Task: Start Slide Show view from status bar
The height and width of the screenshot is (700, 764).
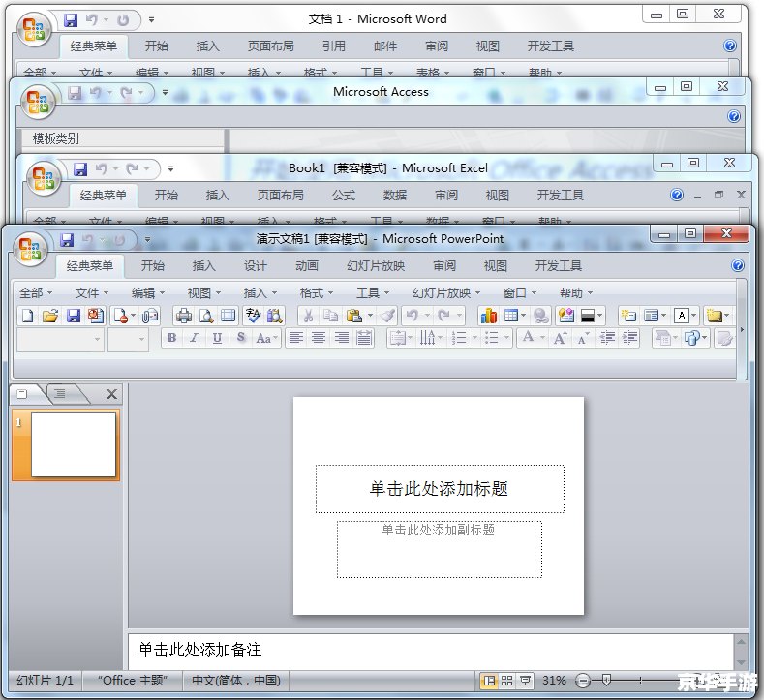Action: click(x=525, y=681)
